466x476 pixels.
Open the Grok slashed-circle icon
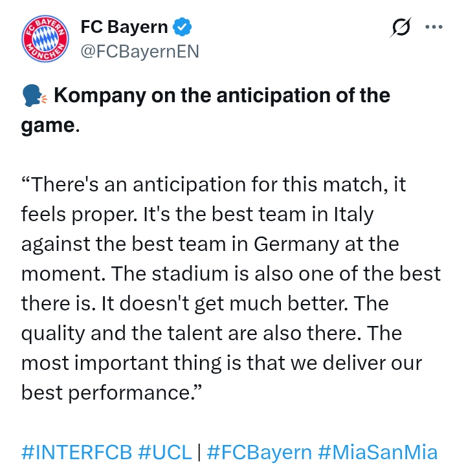401,28
